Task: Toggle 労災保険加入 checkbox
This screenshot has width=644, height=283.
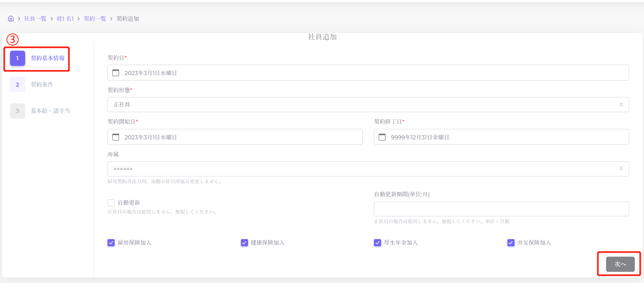Action: click(x=511, y=243)
